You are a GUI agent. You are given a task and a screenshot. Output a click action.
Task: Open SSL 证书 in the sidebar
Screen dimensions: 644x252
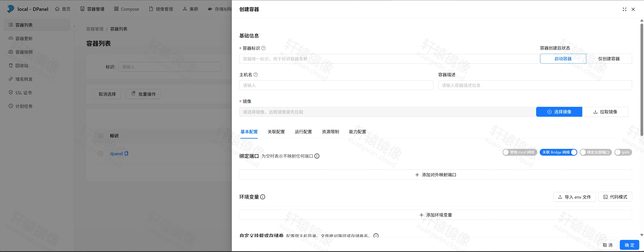point(37,92)
